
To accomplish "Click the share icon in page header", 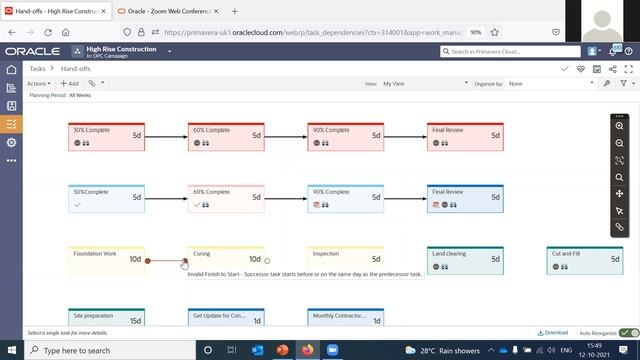I will [x=613, y=69].
